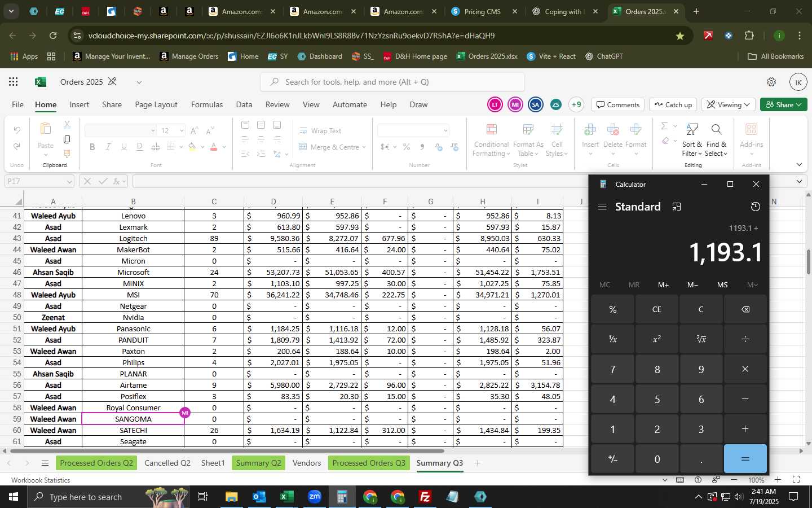The image size is (812, 508).
Task: Click the Add-ins icon
Action: (x=751, y=130)
